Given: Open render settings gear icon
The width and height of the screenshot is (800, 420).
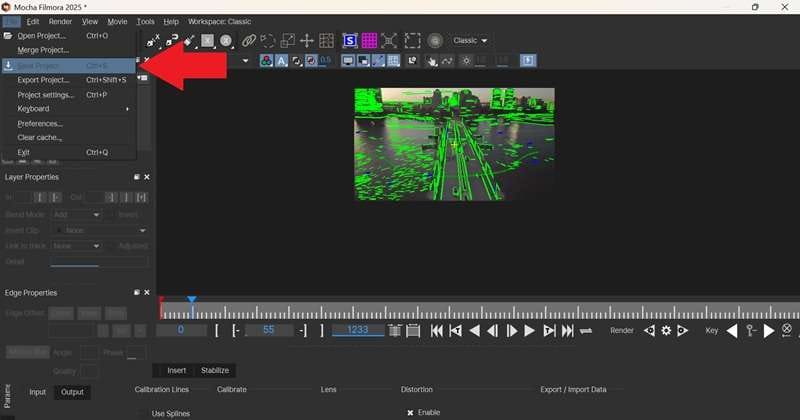Looking at the screenshot, I should point(666,331).
